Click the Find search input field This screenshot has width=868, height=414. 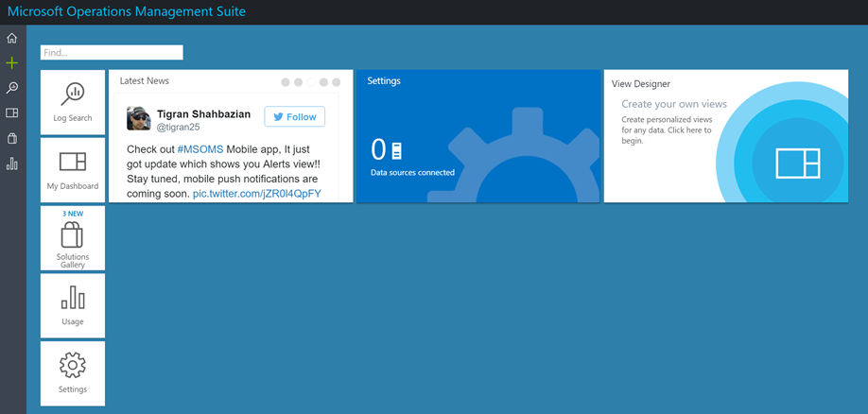pos(112,53)
